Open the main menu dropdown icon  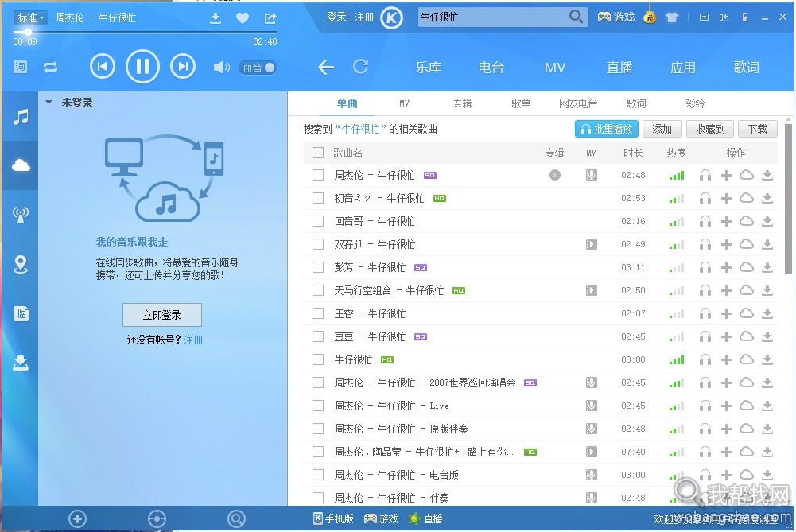coord(704,17)
